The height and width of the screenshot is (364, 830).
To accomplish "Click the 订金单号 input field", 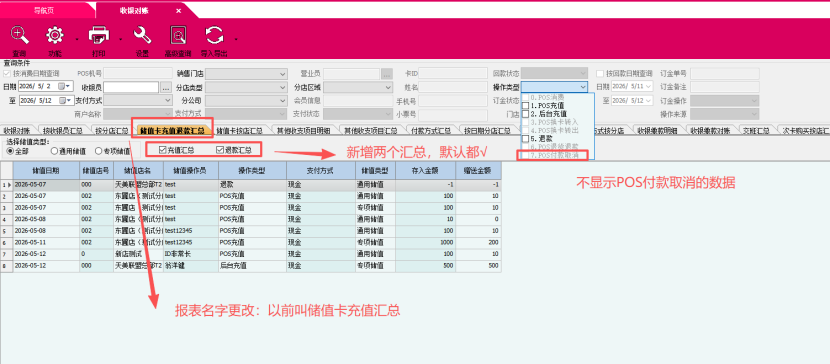I will click(724, 74).
